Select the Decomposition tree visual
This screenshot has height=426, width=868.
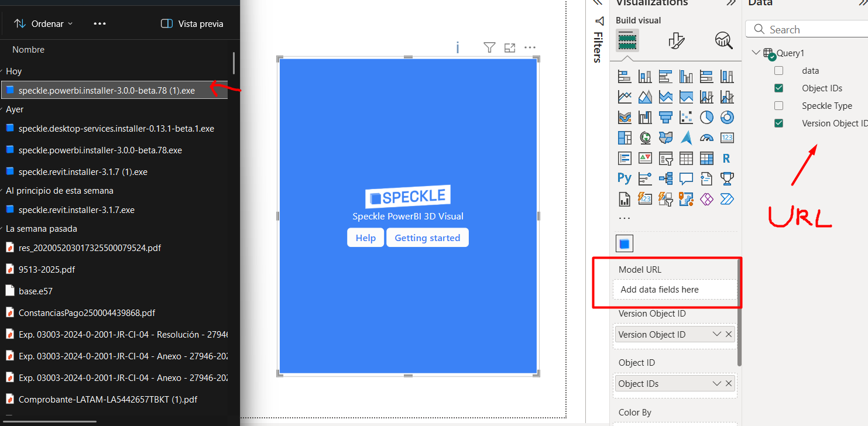point(665,178)
